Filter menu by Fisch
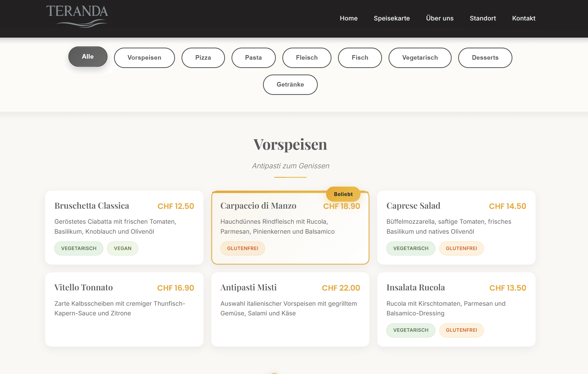The width and height of the screenshot is (588, 374). pos(360,58)
